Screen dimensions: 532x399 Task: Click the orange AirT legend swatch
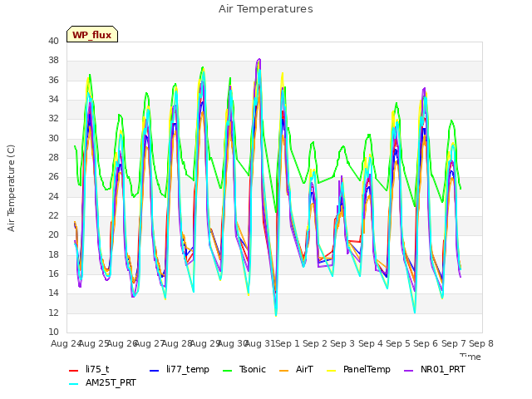[x=284, y=371]
